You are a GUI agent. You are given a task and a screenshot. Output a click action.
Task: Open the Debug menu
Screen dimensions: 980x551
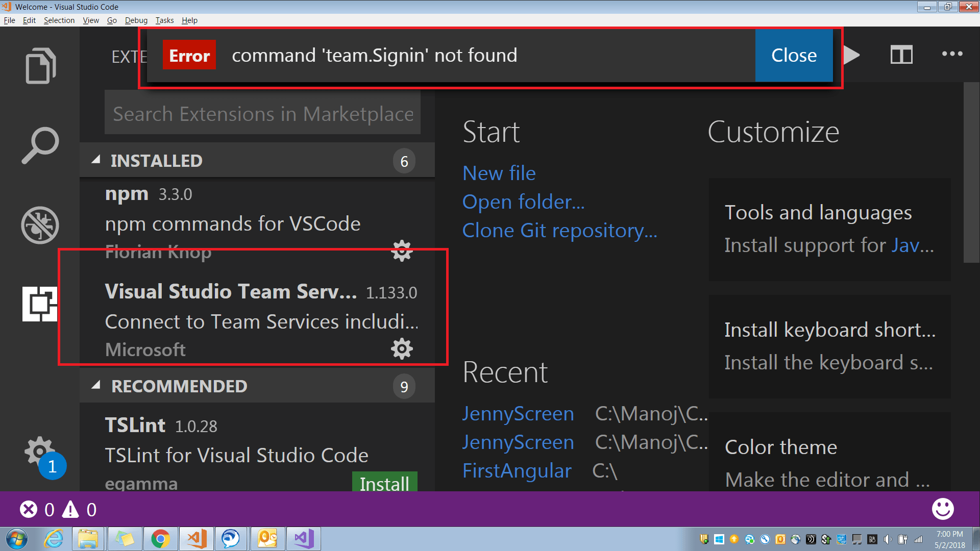point(136,20)
